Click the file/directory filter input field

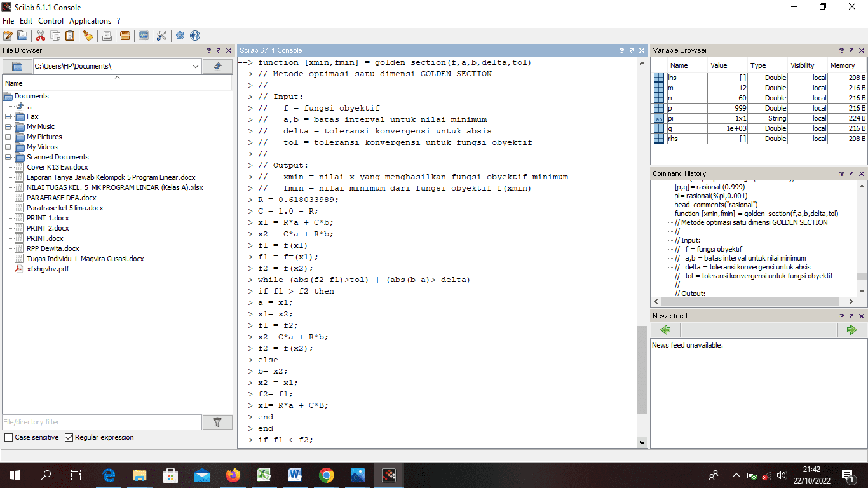point(102,422)
